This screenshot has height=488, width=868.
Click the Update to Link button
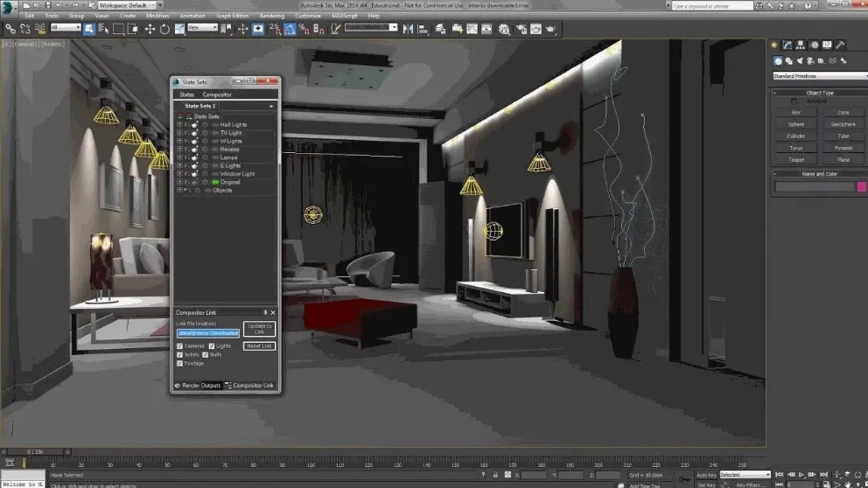(x=259, y=329)
